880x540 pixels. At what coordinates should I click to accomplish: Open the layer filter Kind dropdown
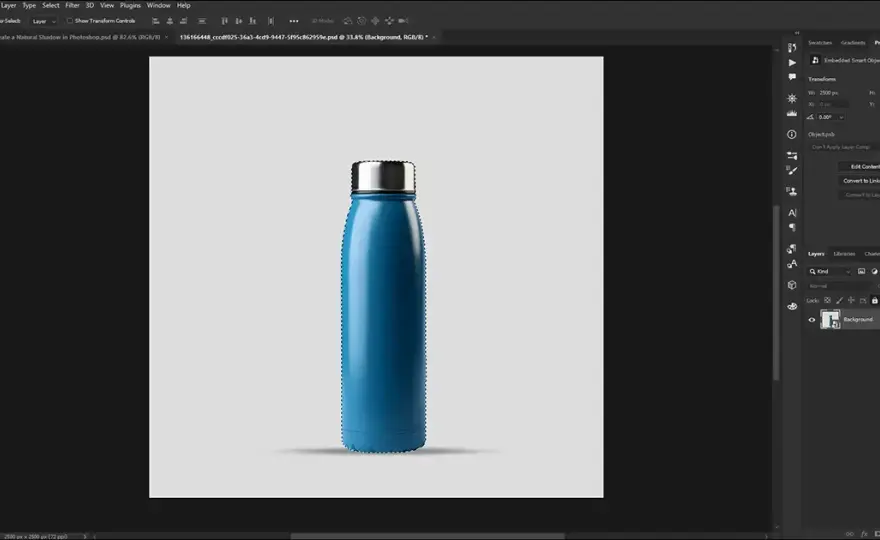point(830,272)
